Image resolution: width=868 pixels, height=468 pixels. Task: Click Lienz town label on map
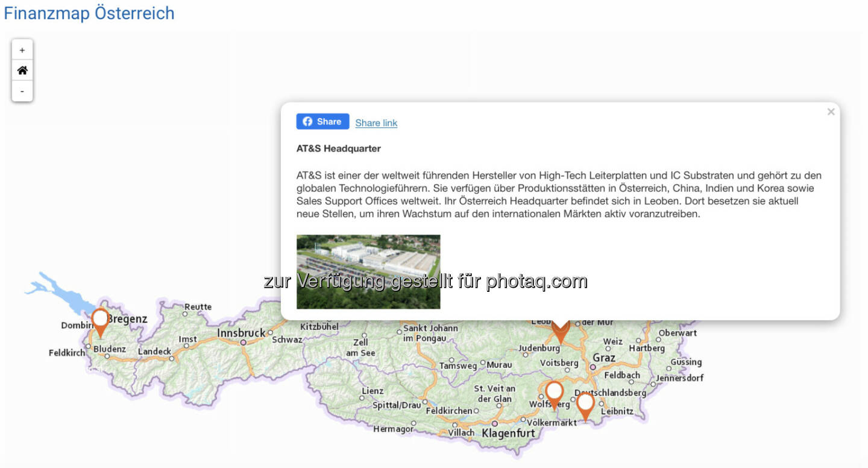click(372, 391)
